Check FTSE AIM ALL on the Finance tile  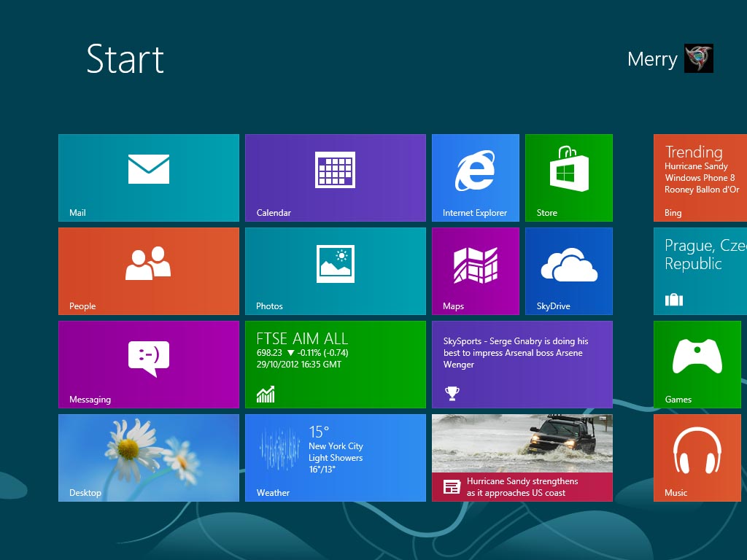[x=335, y=364]
